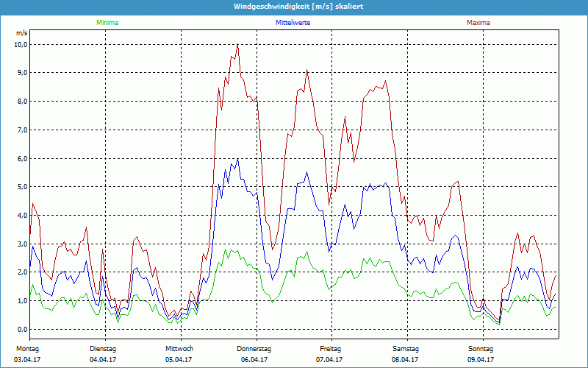
Task: Click the 'm/s' axis unit label
Action: click(x=21, y=33)
